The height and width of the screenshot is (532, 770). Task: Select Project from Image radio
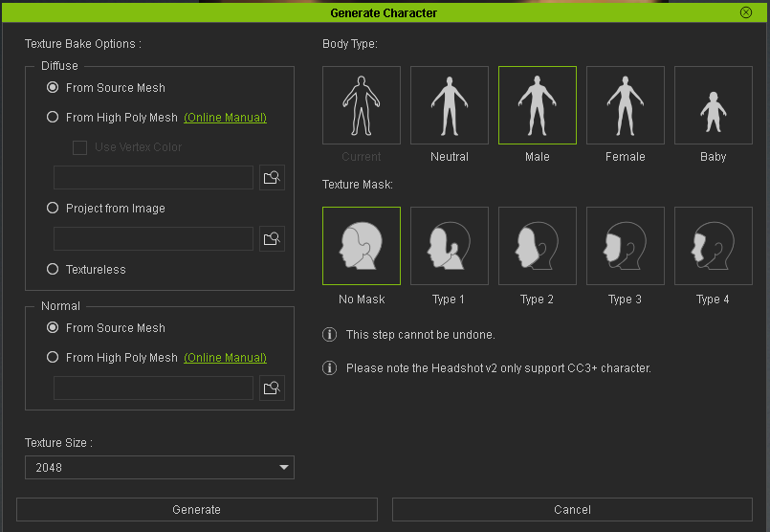(53, 208)
